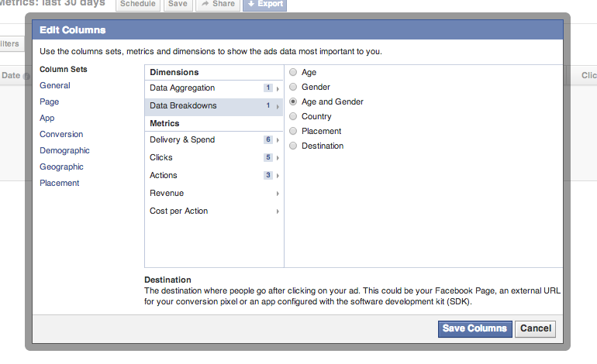Open the Data Aggregation dimension row
The height and width of the screenshot is (364, 597).
click(214, 88)
